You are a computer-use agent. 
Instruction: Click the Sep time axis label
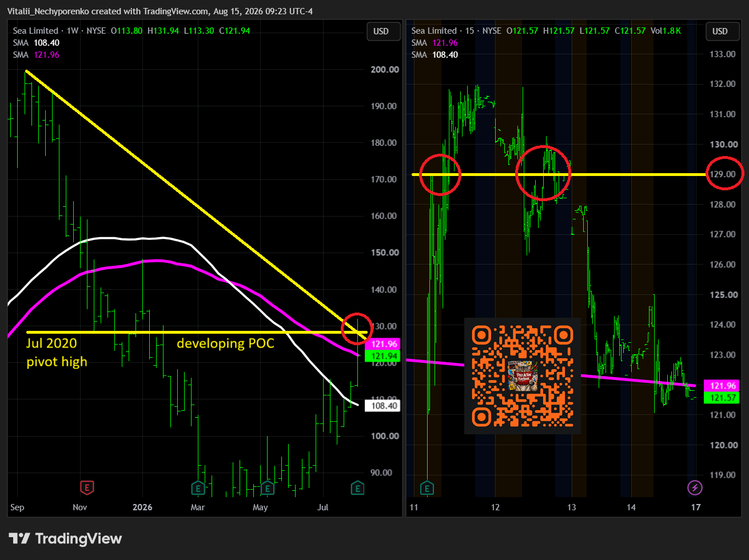click(x=18, y=507)
